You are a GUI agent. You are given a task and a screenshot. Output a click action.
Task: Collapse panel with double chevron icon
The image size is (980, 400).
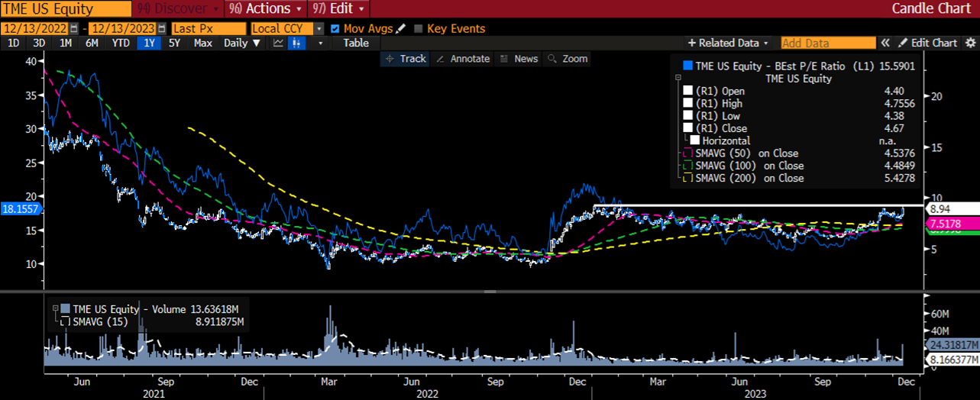(886, 43)
